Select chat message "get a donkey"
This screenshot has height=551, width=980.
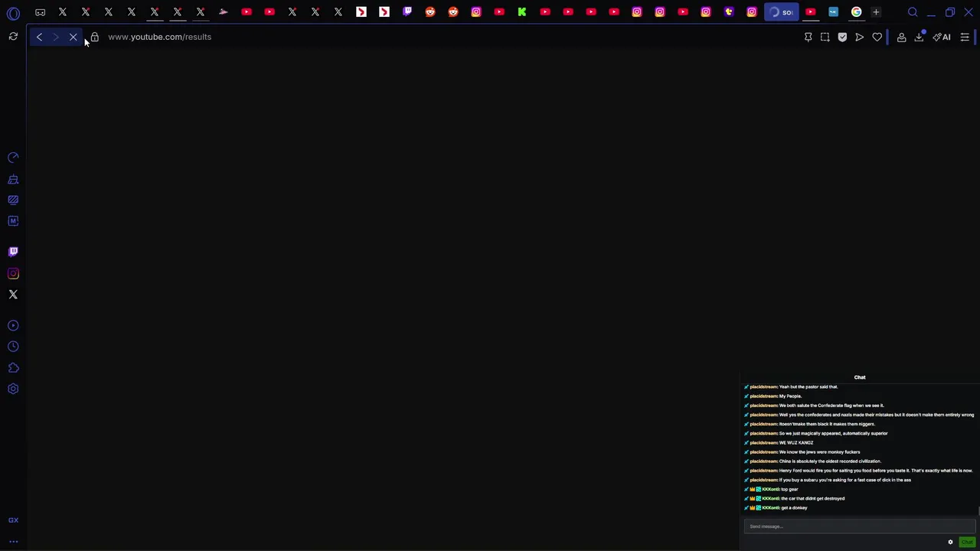click(x=794, y=507)
